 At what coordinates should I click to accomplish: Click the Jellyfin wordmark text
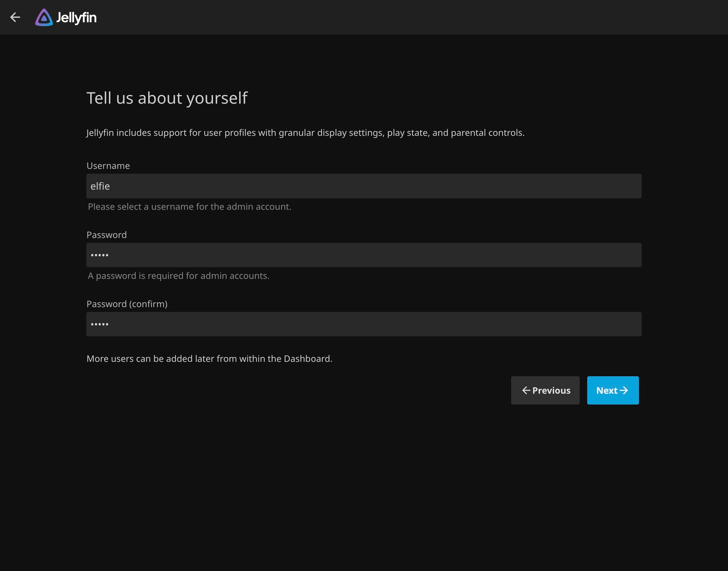click(76, 17)
